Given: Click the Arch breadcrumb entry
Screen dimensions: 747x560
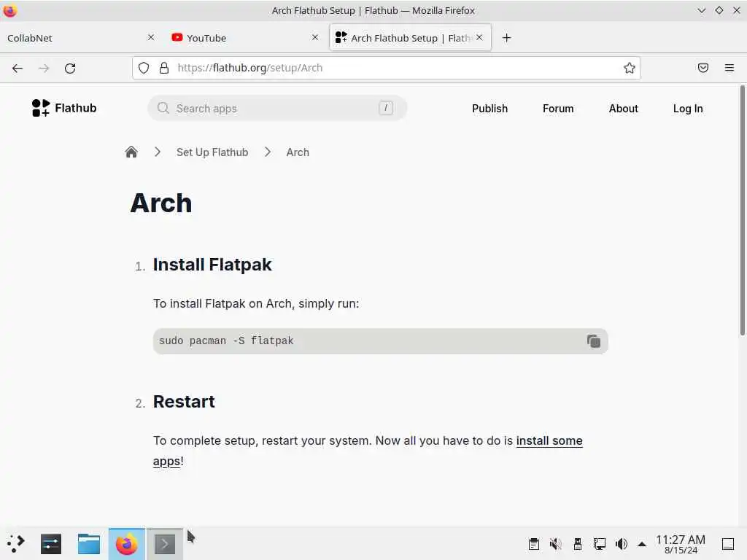Looking at the screenshot, I should point(298,152).
